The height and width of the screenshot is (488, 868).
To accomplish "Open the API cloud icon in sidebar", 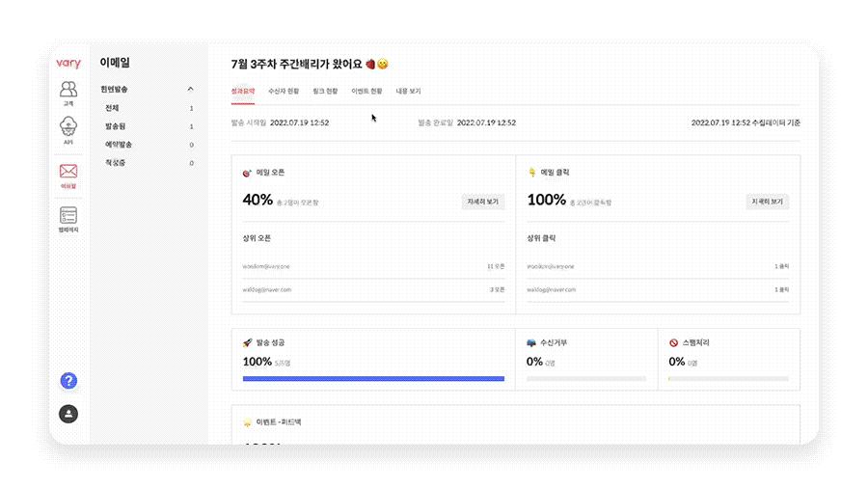I will click(68, 126).
